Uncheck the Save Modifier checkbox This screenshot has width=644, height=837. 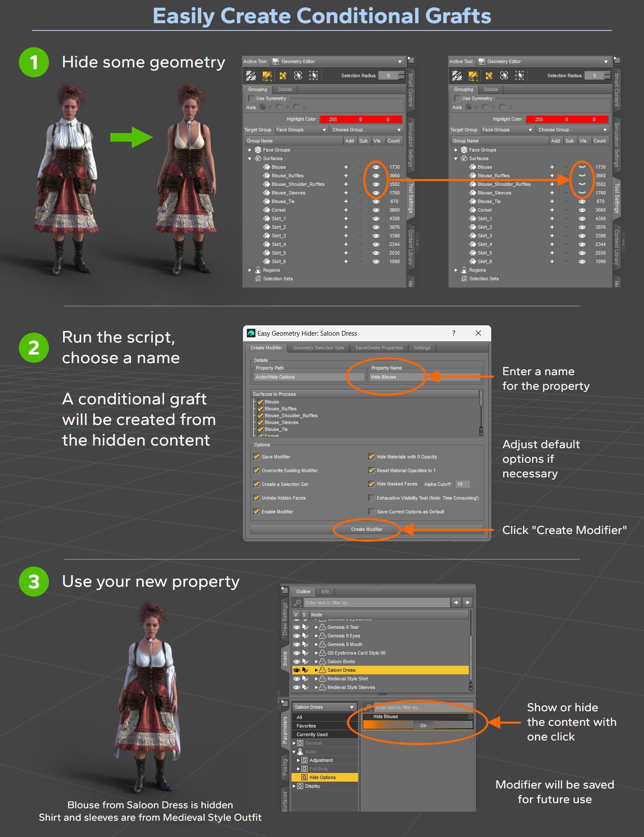coord(257,457)
